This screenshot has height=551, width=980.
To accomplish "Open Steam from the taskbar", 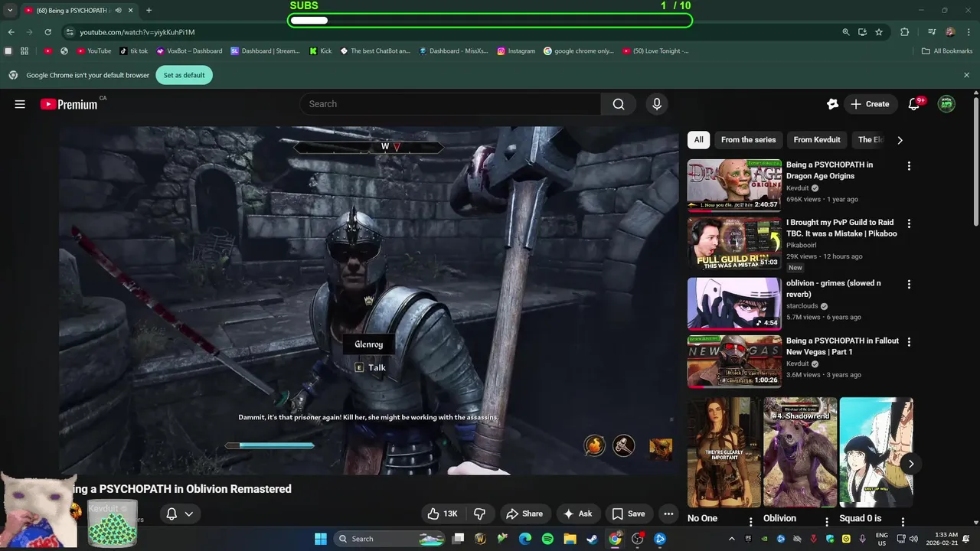I will click(x=593, y=539).
